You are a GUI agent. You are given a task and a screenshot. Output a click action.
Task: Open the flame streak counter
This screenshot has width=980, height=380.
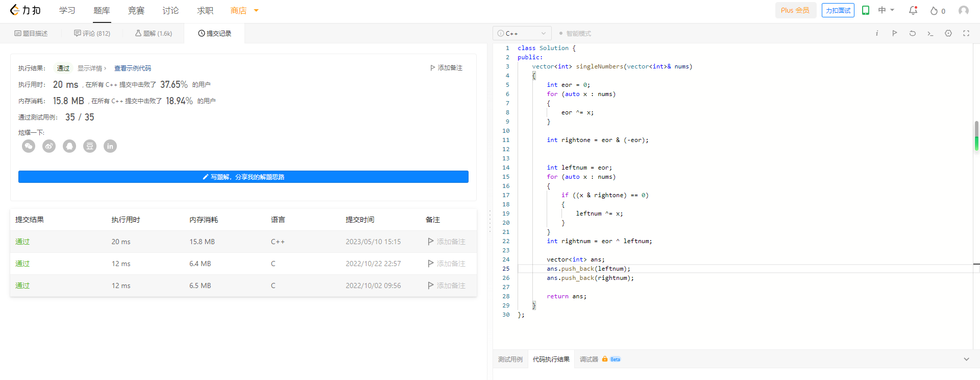pyautogui.click(x=938, y=11)
